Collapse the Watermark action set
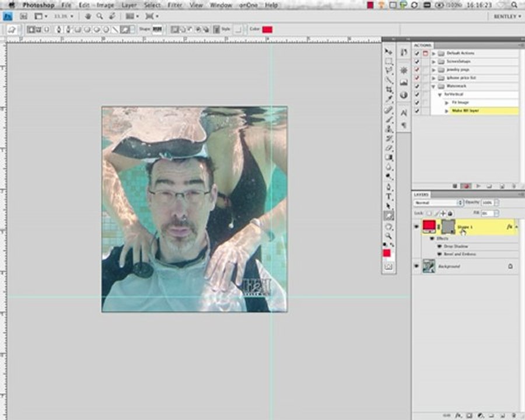 coord(434,86)
